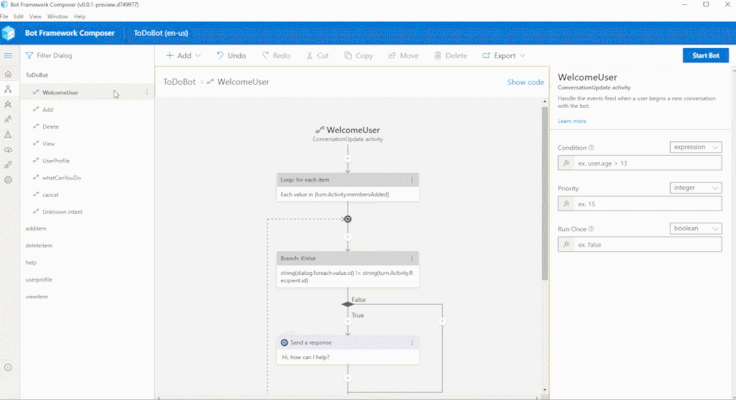This screenshot has width=736, height=400.
Task: Click the Filter Dialog funnel icon
Action: pyautogui.click(x=29, y=55)
